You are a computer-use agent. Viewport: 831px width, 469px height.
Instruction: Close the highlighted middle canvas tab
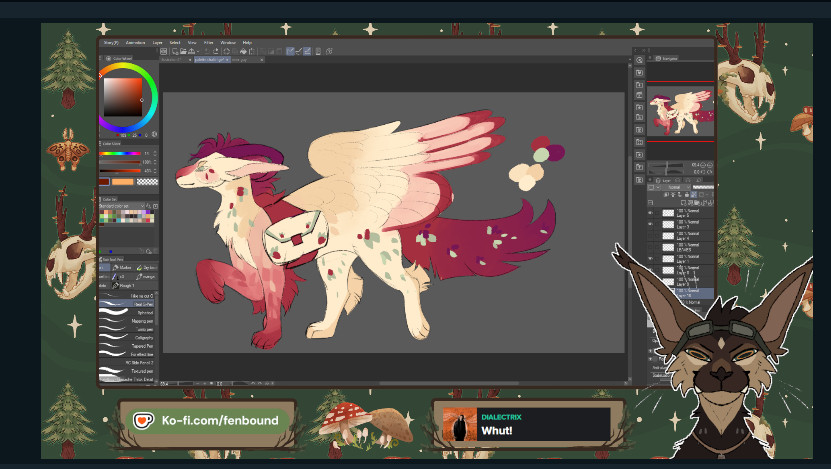[x=227, y=60]
